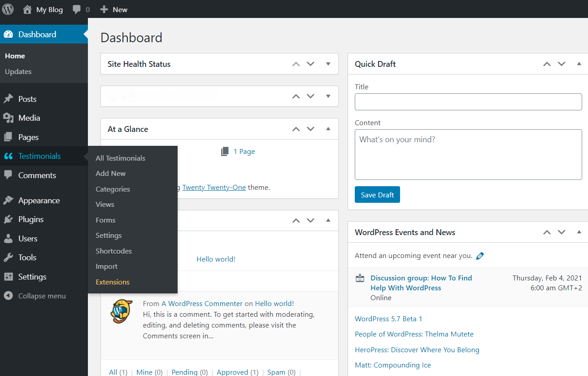Filter comments by Spam
Screen dimensions: 588x376
coord(276,372)
